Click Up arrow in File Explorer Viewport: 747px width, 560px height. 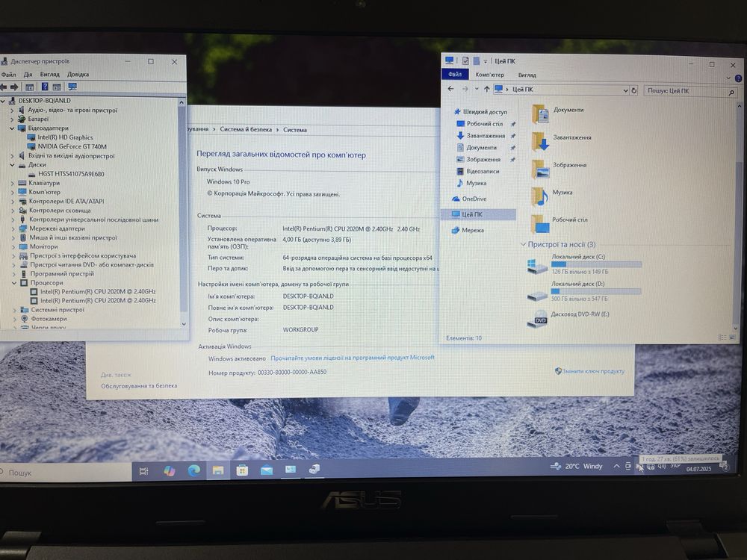pos(486,89)
